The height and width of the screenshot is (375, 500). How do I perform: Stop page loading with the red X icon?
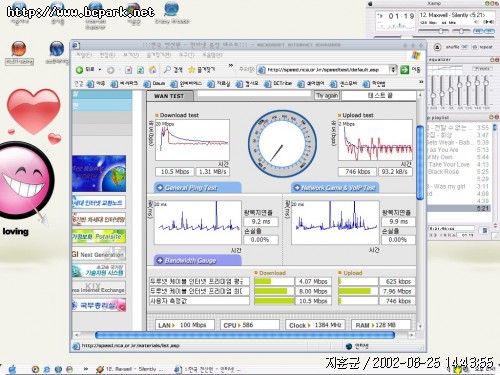128,70
